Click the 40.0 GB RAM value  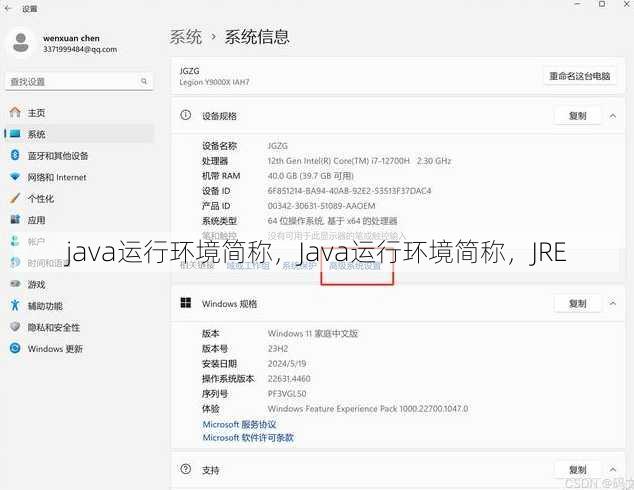[311, 176]
